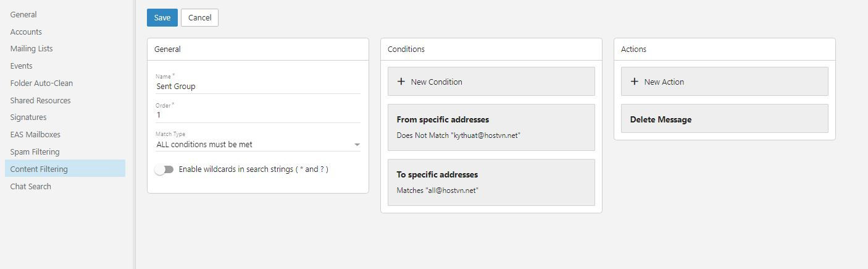Click the plus icon for New Condition
The image size is (868, 269).
pos(401,82)
